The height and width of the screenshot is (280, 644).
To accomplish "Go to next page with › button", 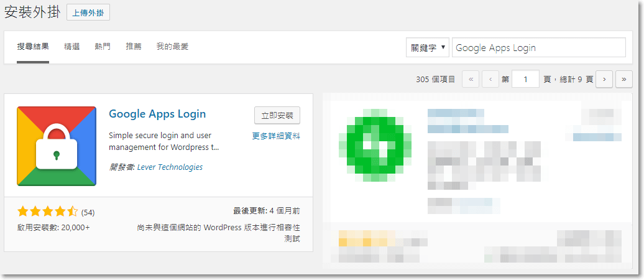I will pos(604,80).
